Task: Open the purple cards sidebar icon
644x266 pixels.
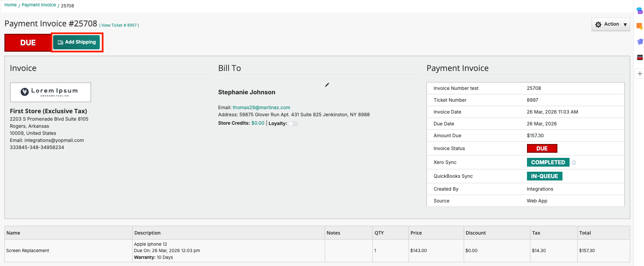Action: point(640,42)
